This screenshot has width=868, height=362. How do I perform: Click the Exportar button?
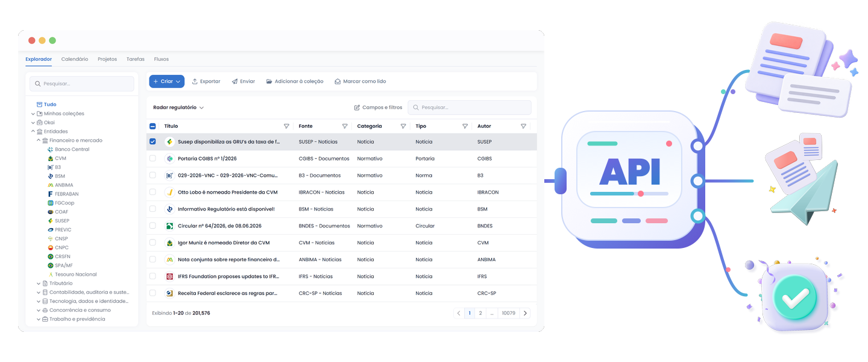point(206,81)
